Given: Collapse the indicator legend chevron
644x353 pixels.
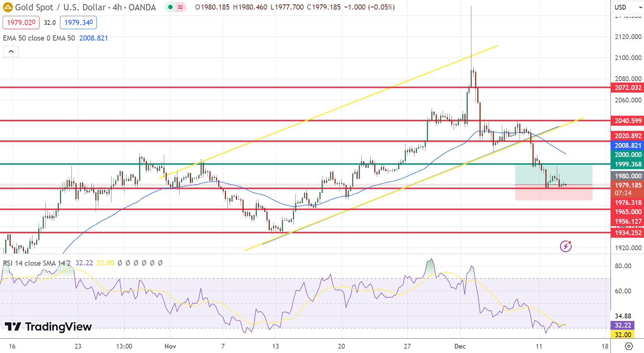Looking at the screenshot, I should coord(11,51).
